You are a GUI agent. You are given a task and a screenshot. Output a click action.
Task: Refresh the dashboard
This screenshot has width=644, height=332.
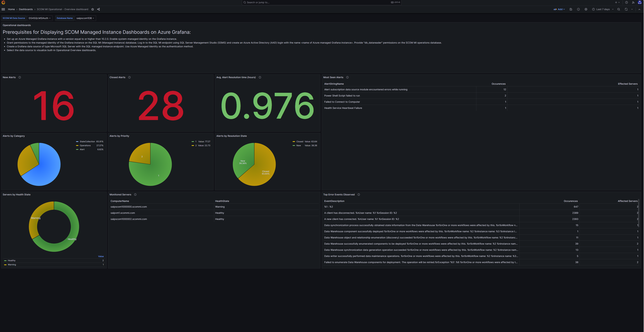(x=626, y=9)
